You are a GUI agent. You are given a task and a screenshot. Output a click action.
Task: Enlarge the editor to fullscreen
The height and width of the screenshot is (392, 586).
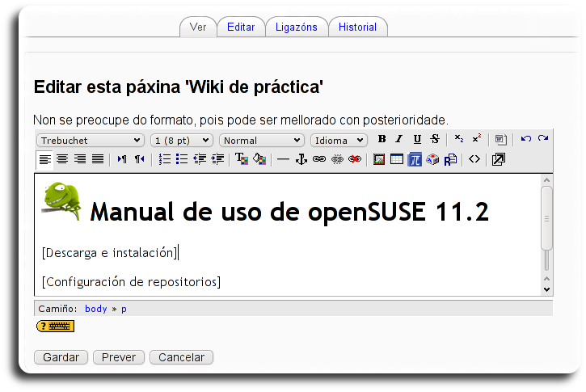pos(499,159)
